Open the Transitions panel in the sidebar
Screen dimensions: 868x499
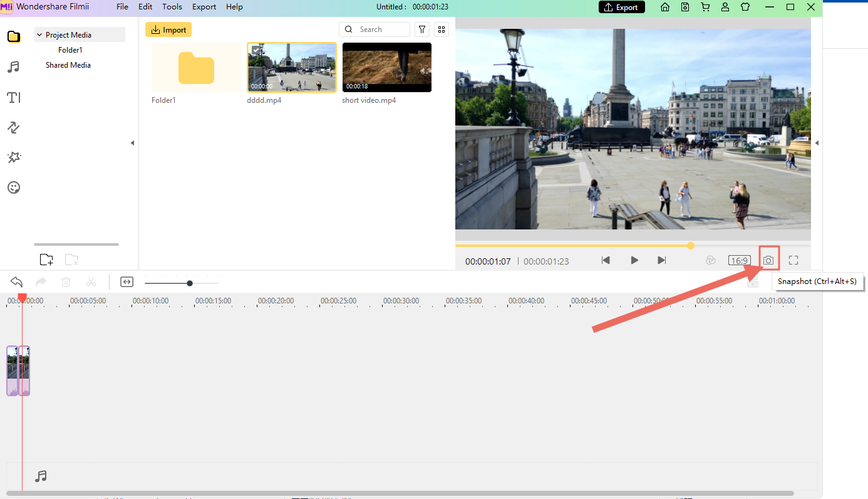coord(14,127)
